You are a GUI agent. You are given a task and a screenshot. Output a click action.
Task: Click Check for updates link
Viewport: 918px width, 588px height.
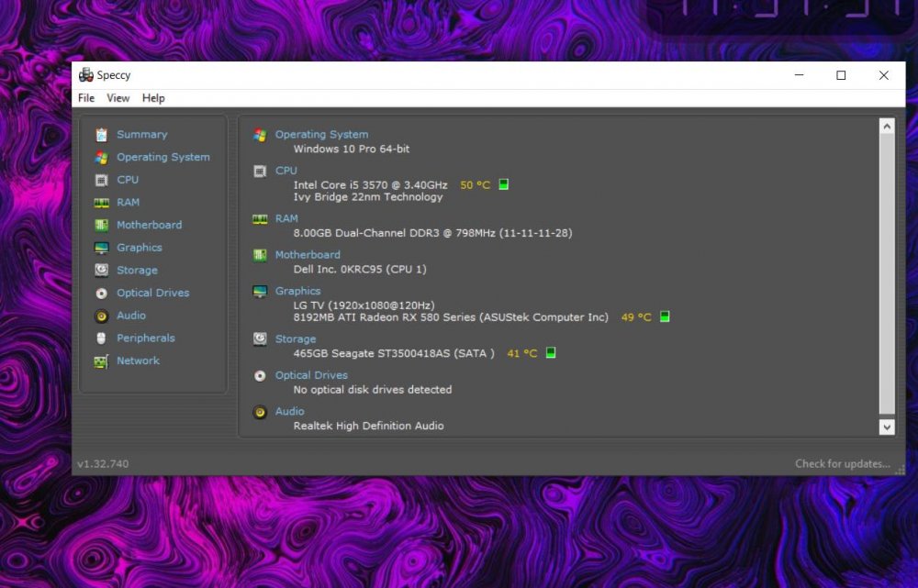click(843, 464)
